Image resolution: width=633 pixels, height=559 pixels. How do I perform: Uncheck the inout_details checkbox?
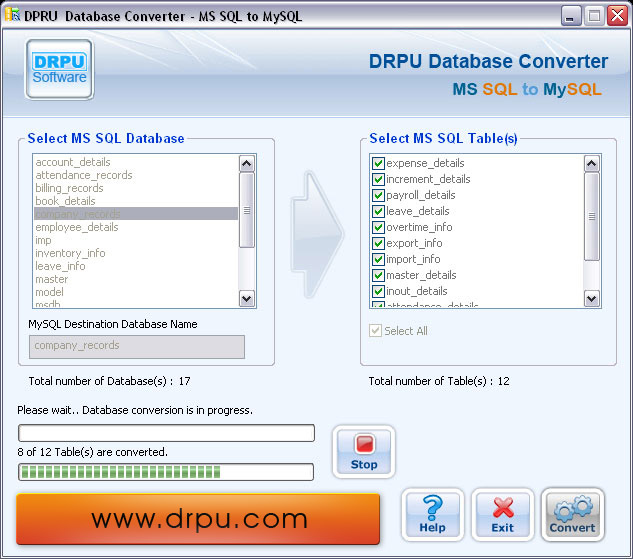point(378,291)
